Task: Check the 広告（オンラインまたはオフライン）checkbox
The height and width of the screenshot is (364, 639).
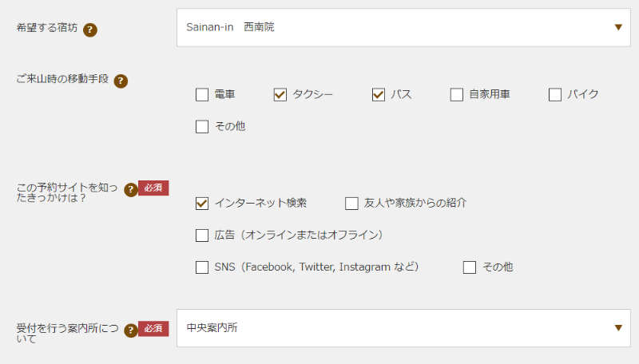Action: point(202,235)
